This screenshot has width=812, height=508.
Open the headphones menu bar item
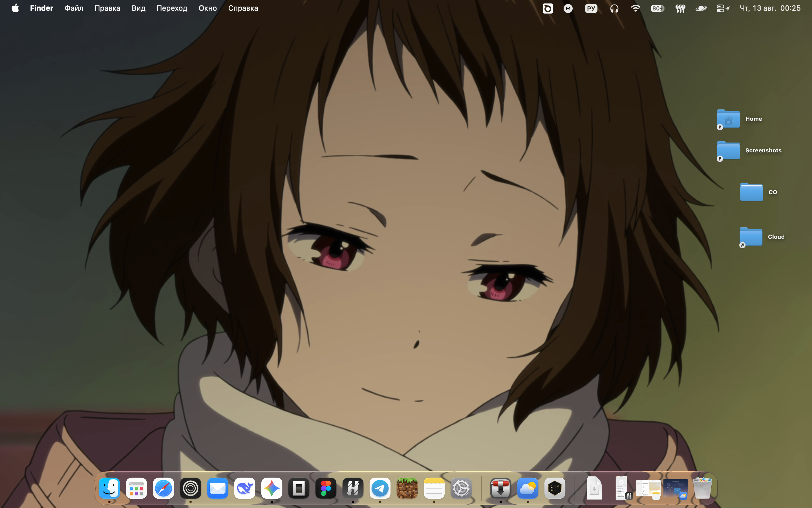(614, 8)
